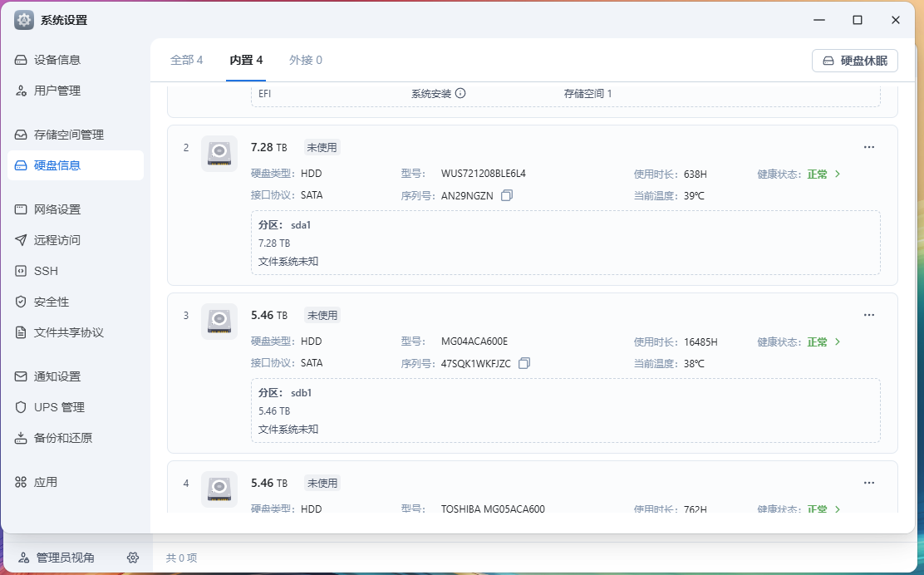
Task: Click the 备份和还原 icon
Action: pos(21,438)
